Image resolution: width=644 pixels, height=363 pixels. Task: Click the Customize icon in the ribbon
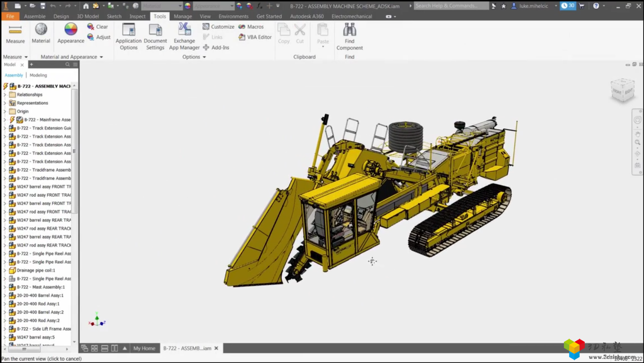click(x=206, y=27)
